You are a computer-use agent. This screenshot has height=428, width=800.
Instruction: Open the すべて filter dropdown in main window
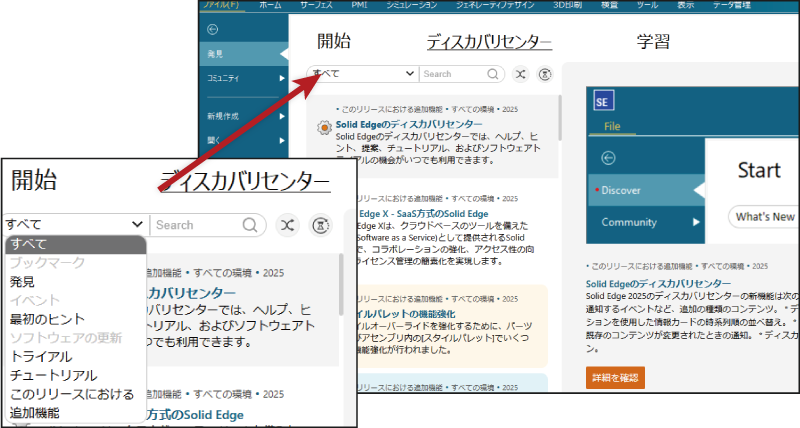click(363, 74)
